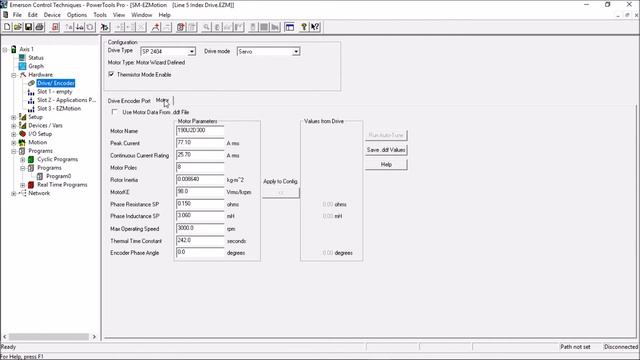Click the tree scrollbar left arrow
The width and height of the screenshot is (640, 360).
tap(4, 337)
